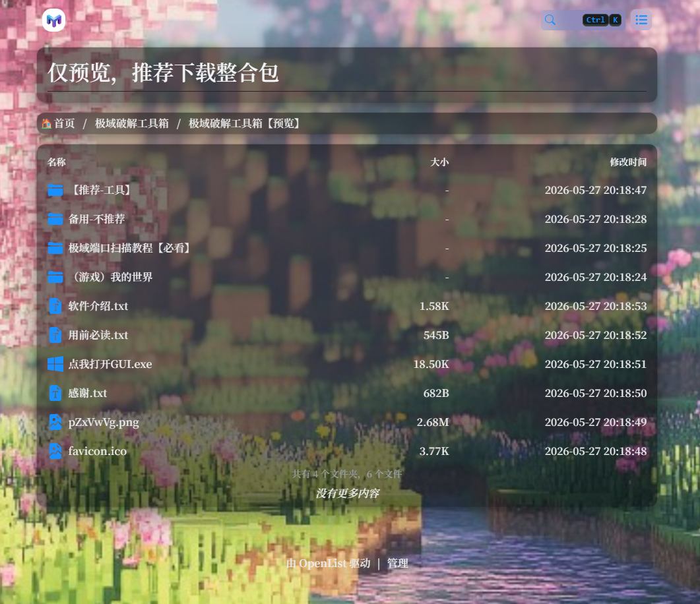Click the 仅预览，推荐下载整合包 heading
This screenshot has width=700, height=604.
(164, 73)
